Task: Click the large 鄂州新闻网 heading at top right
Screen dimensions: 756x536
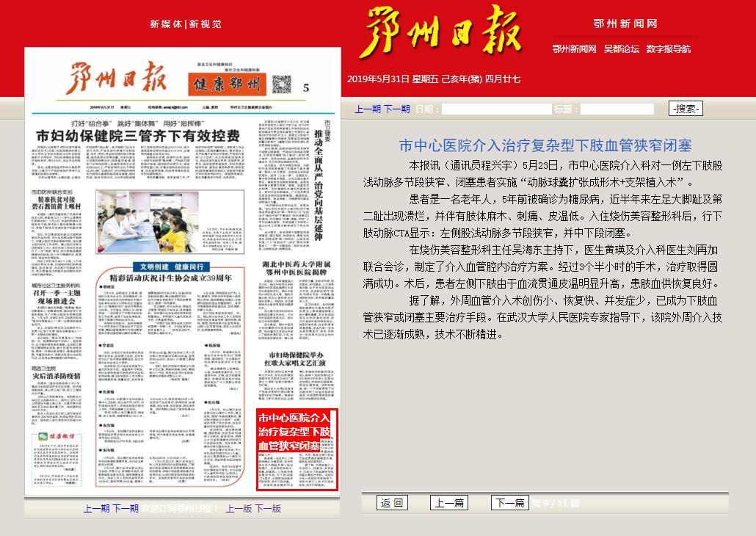Action: click(x=625, y=23)
